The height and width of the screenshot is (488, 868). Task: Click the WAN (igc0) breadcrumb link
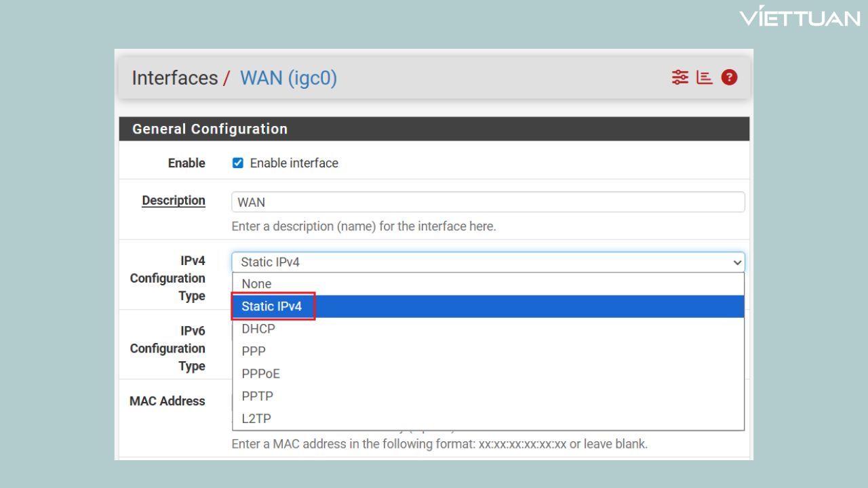[x=288, y=78]
